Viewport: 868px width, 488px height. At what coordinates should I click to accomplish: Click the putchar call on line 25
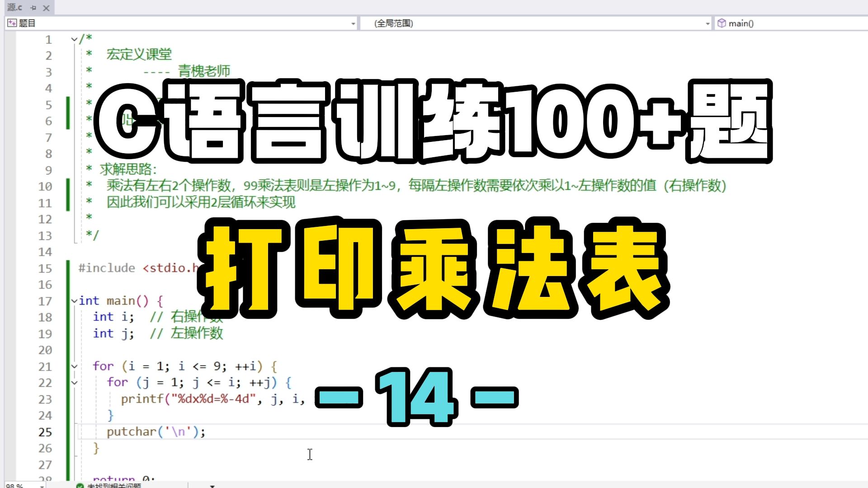[x=131, y=432]
